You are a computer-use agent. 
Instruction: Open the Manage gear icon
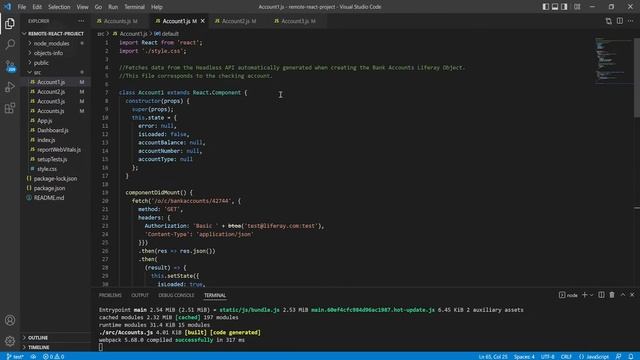coord(10,341)
